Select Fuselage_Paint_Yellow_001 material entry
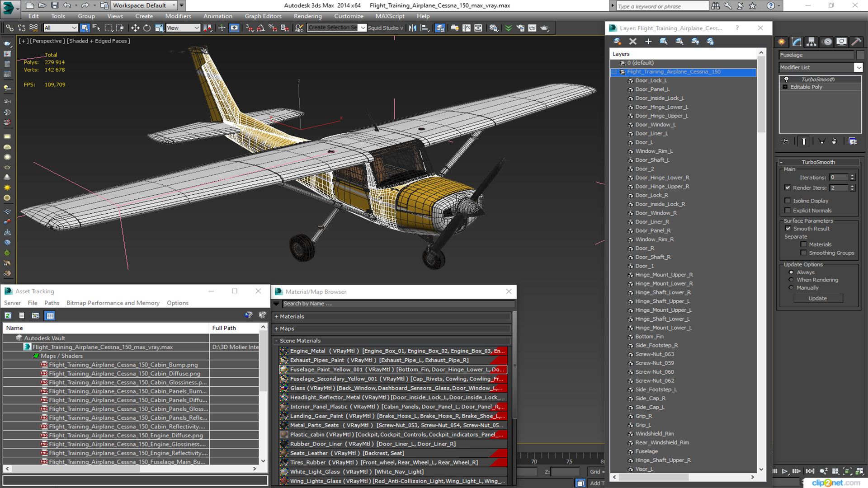 [392, 370]
